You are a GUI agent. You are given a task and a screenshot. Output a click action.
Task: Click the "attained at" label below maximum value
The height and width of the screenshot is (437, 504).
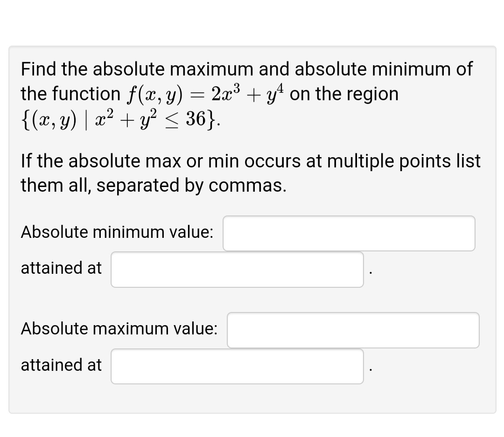pos(61,365)
